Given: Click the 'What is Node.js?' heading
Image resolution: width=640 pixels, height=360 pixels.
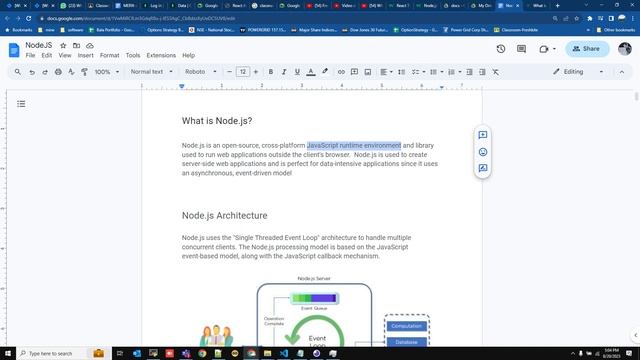Looking at the screenshot, I should pos(217,121).
